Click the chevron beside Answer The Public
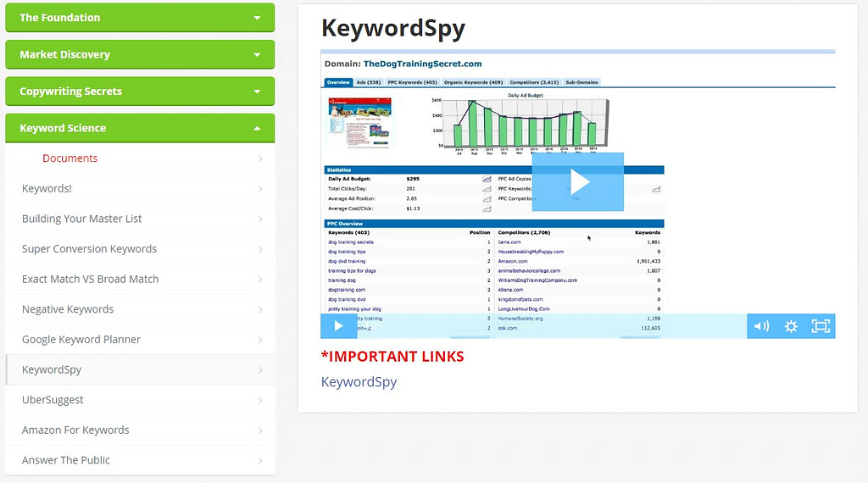Viewport: 868px width, 483px height. point(260,460)
